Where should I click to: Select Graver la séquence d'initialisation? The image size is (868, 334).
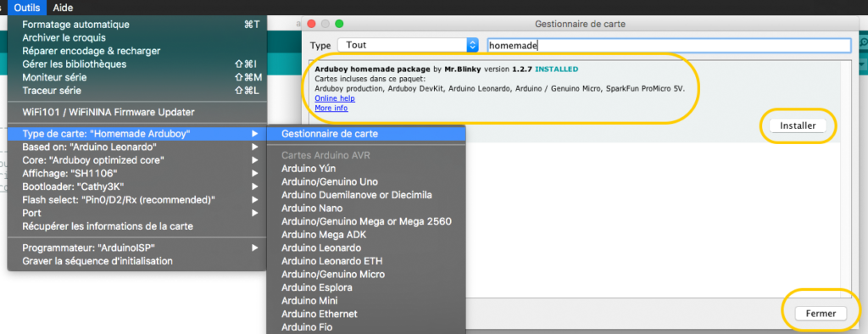136,261
